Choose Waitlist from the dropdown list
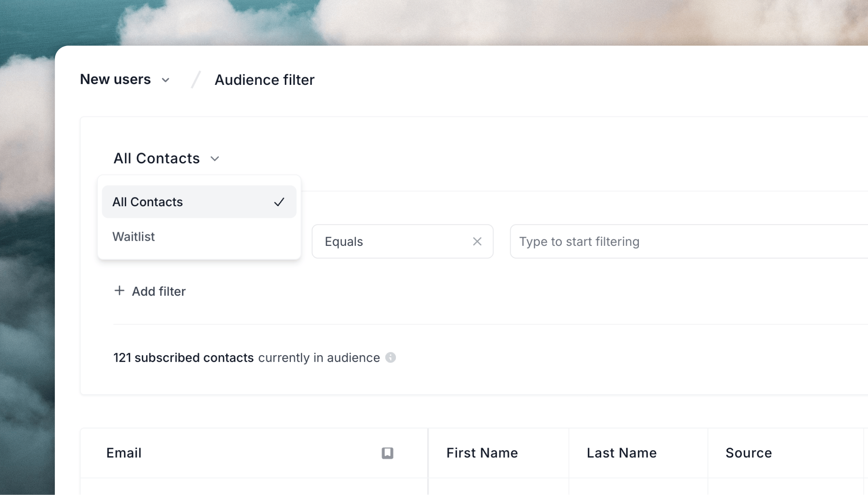Image resolution: width=868 pixels, height=495 pixels. (x=199, y=237)
